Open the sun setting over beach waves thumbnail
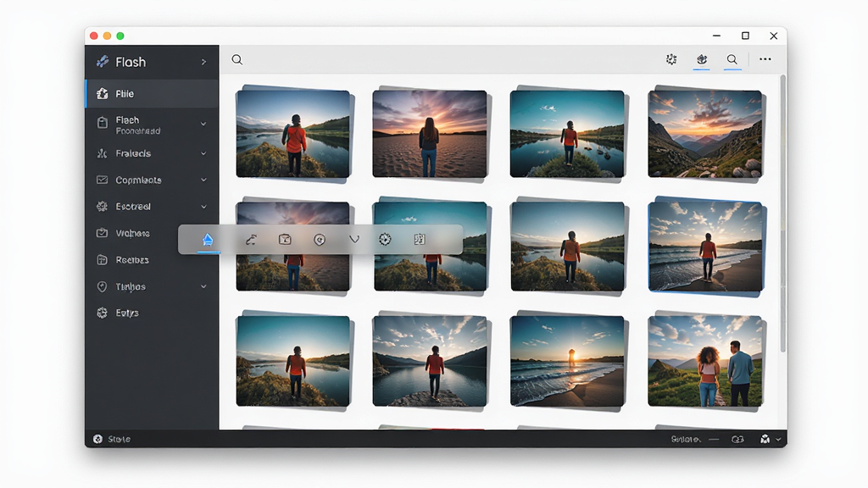Image resolution: width=868 pixels, height=488 pixels. [x=567, y=361]
